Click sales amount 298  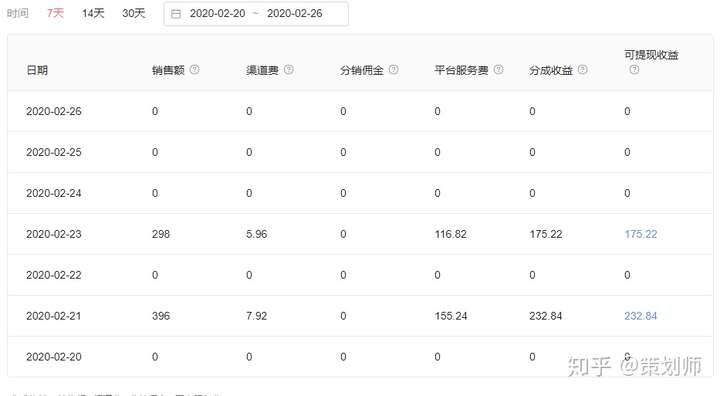pyautogui.click(x=161, y=234)
